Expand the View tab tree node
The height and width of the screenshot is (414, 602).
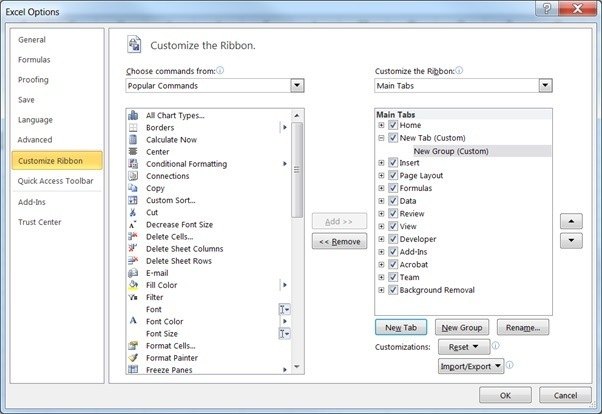[x=381, y=226]
